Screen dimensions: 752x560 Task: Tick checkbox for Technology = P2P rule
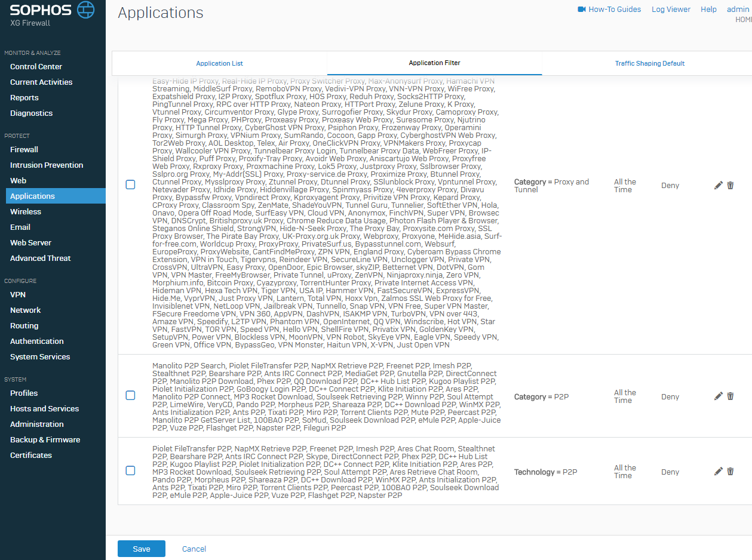click(130, 470)
